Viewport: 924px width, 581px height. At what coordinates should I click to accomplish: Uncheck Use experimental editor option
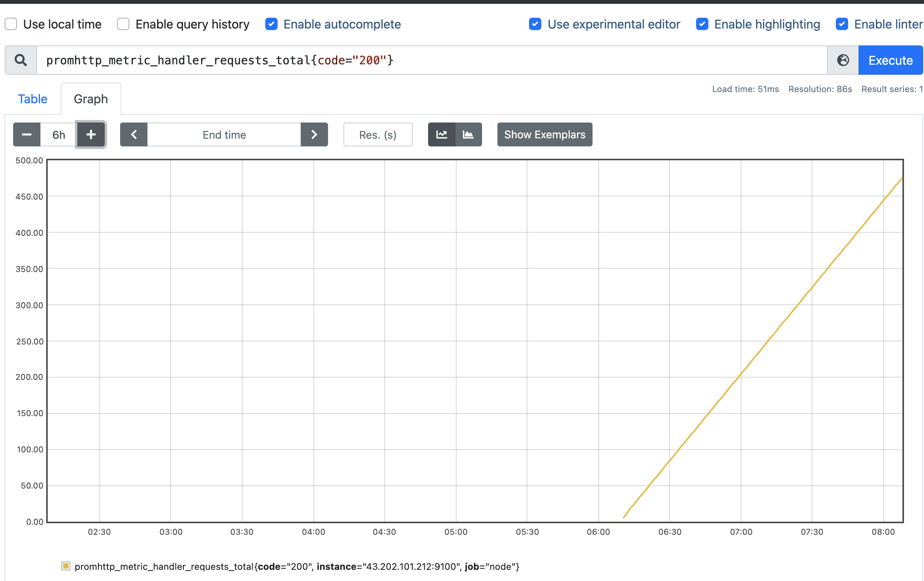tap(535, 24)
